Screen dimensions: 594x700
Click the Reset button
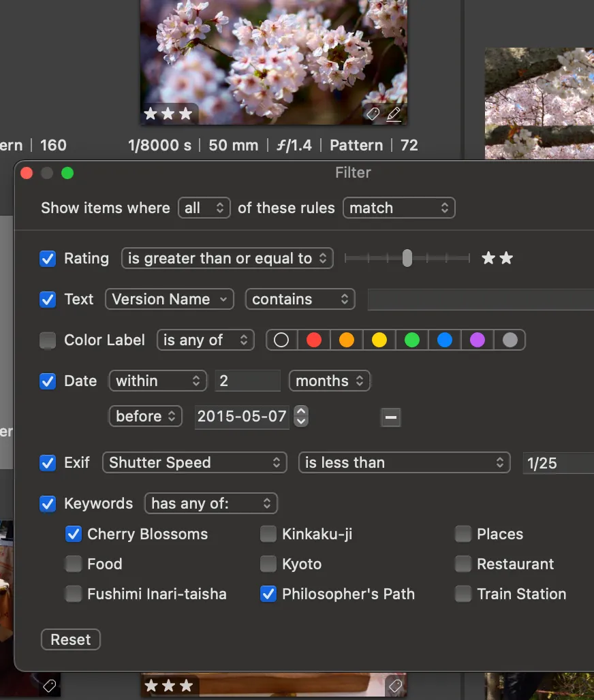click(70, 639)
